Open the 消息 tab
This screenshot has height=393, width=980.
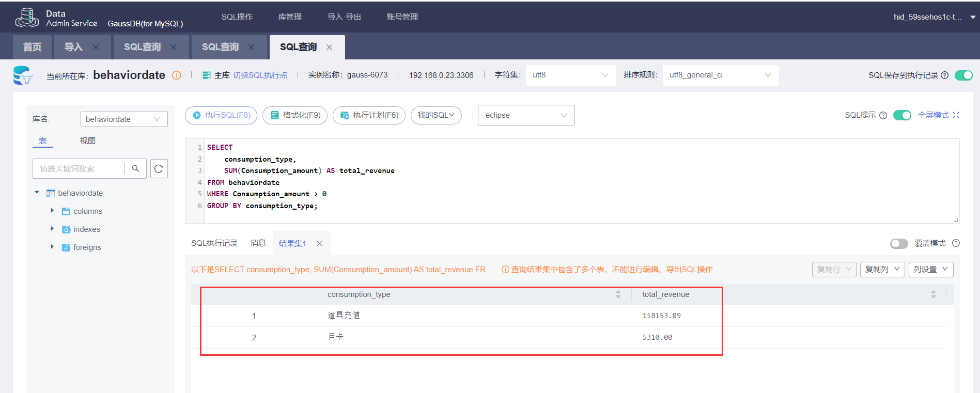pos(258,243)
